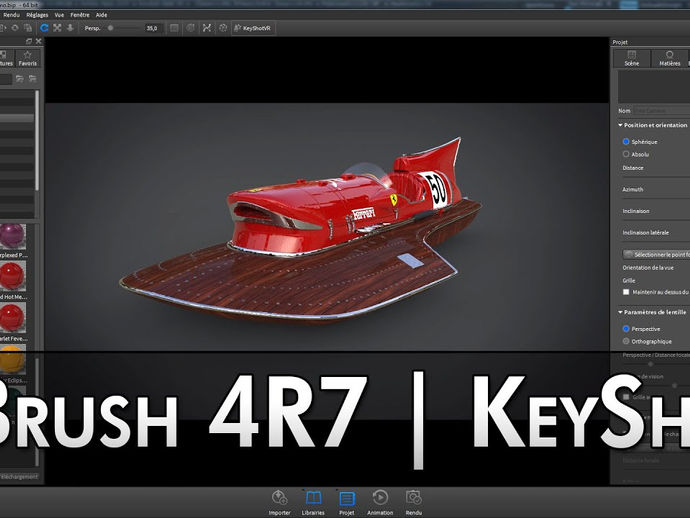Click the four-arrows pan icon in toolbar
690x518 pixels.
(x=57, y=28)
